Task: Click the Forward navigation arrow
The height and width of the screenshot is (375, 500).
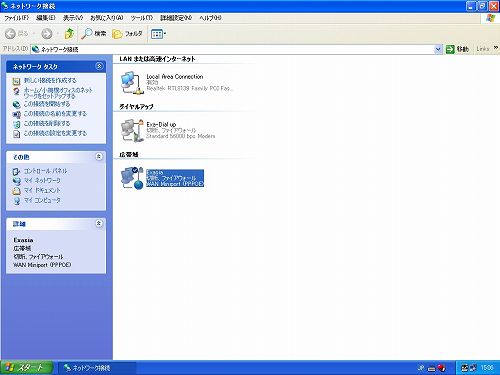Action: coord(47,33)
